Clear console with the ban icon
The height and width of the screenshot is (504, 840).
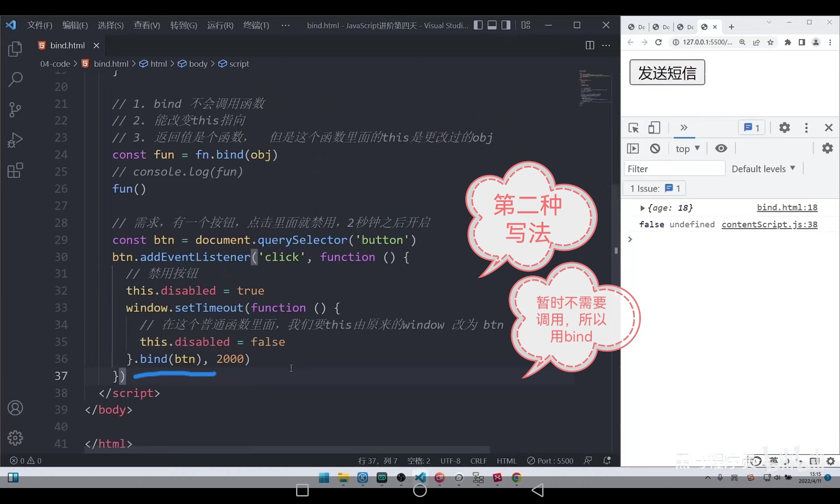pos(655,148)
